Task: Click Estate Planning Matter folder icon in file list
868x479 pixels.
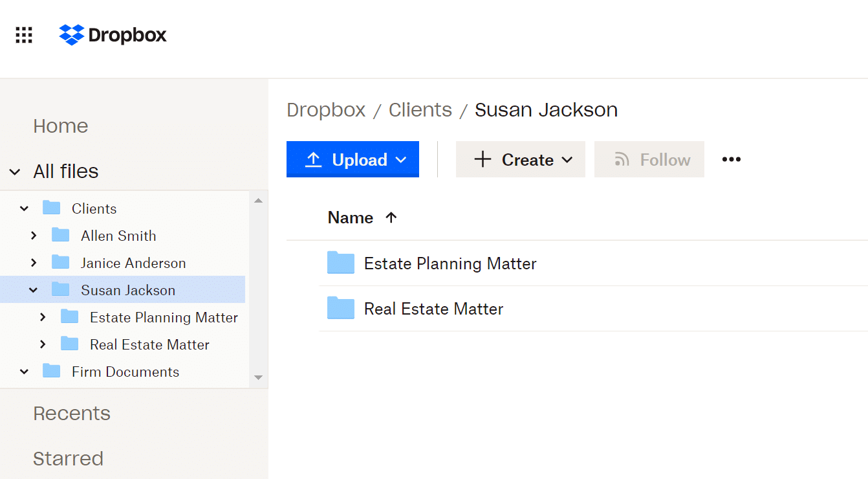Action: [x=341, y=263]
